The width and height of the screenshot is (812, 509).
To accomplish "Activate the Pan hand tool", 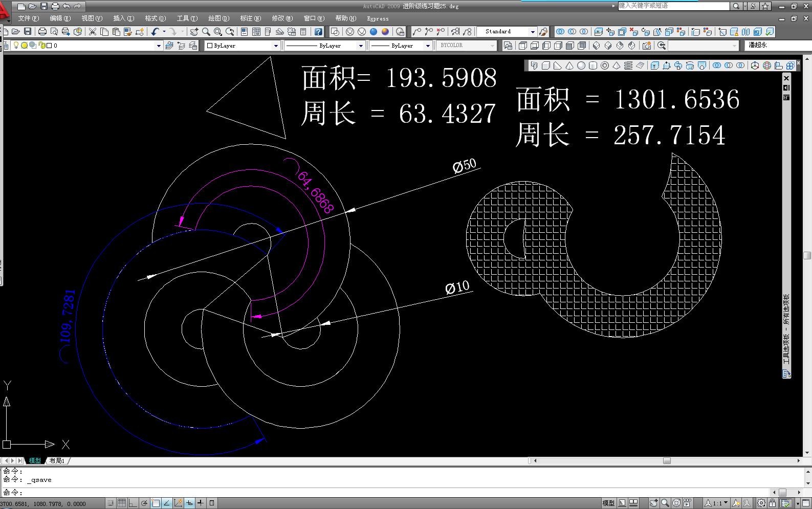I will [194, 32].
